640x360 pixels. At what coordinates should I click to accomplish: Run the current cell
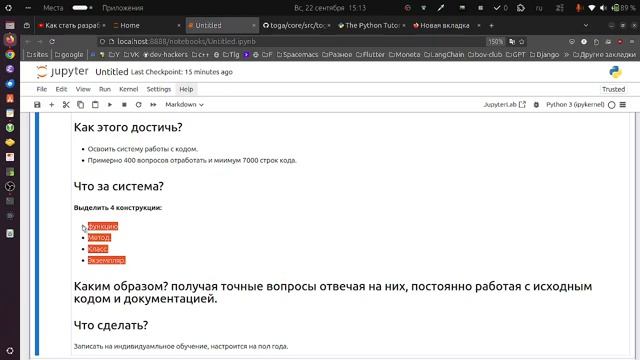(110, 105)
